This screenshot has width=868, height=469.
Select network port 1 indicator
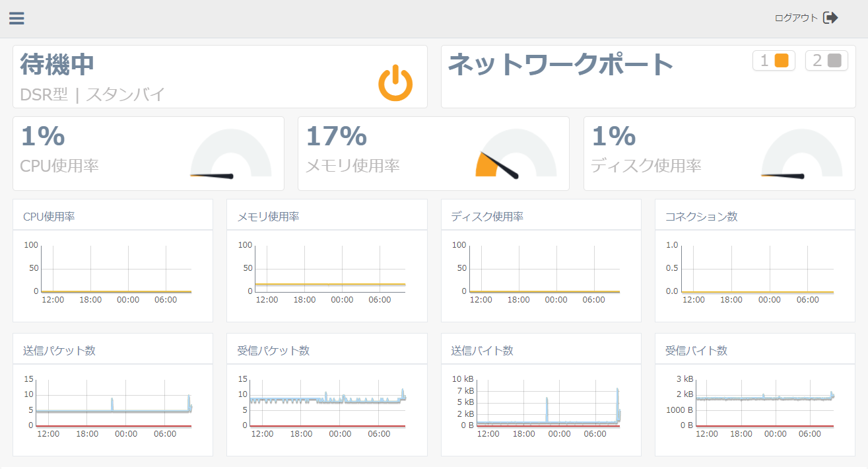[774, 61]
